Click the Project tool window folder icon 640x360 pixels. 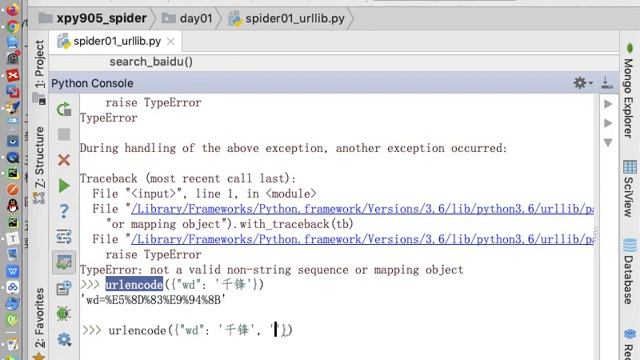(39, 98)
